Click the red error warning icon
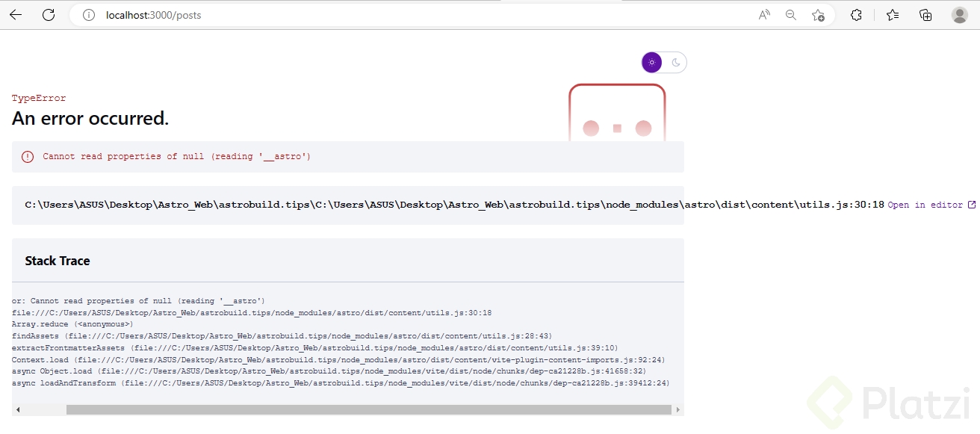The height and width of the screenshot is (434, 980). pyautogui.click(x=28, y=157)
